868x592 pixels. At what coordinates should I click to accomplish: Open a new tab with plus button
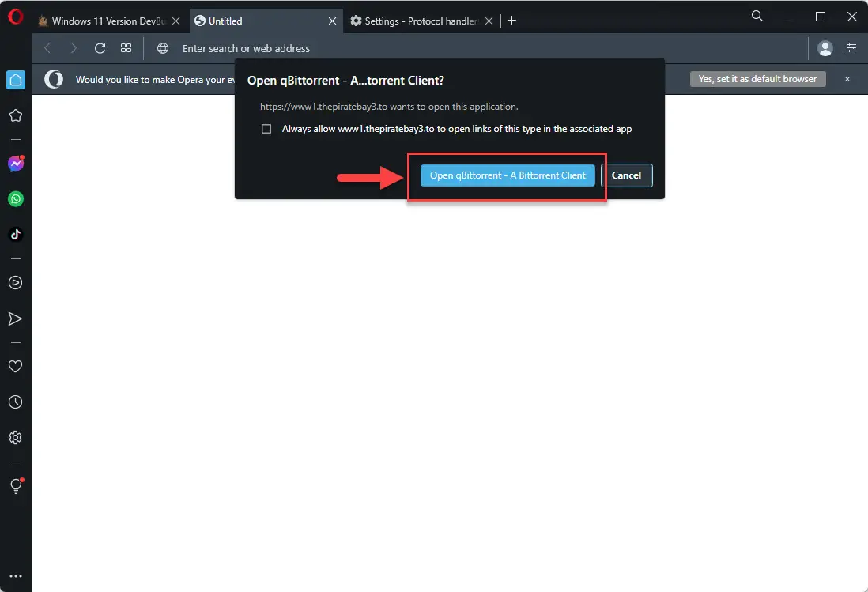coord(512,21)
